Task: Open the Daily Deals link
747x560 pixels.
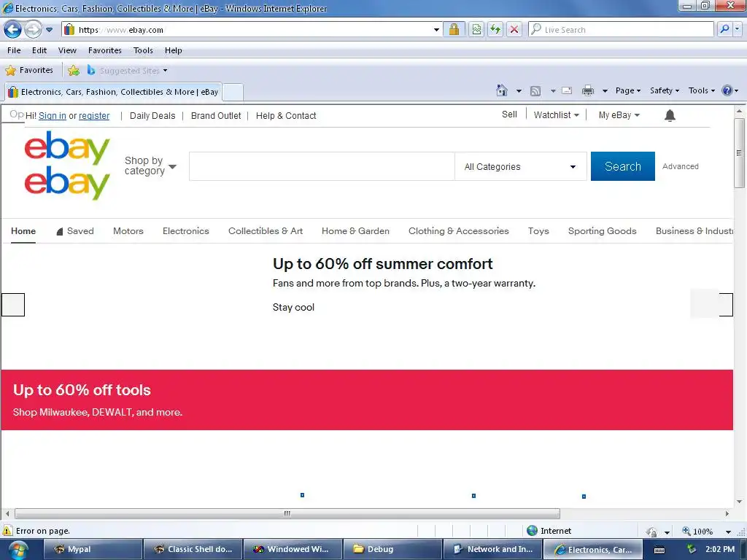Action: [152, 116]
